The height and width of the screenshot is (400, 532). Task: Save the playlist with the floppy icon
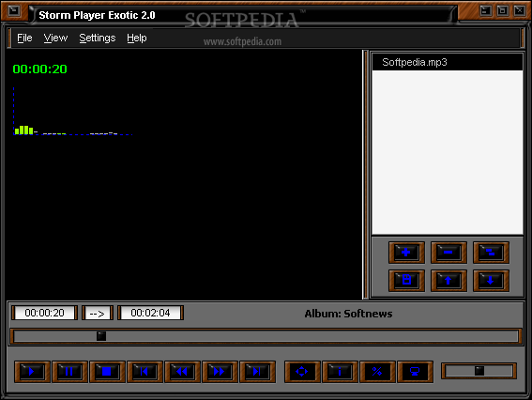pos(406,281)
